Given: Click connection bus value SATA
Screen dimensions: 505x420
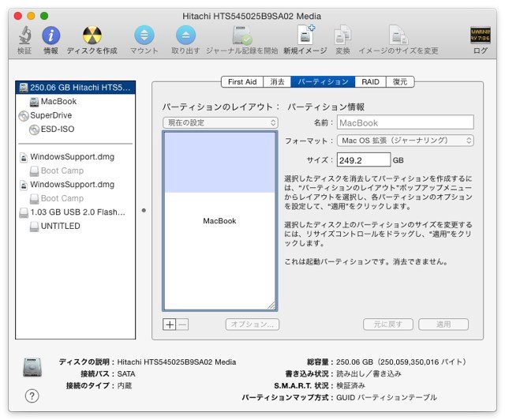Looking at the screenshot, I should (x=126, y=374).
